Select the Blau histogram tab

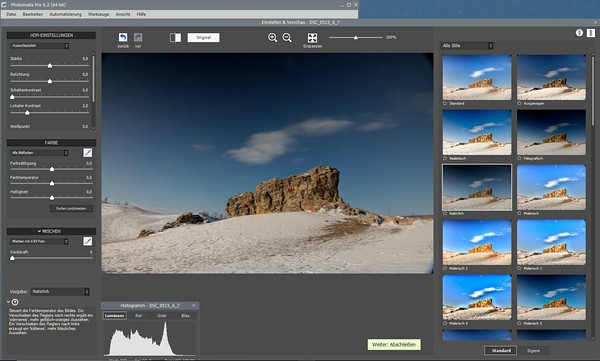[x=185, y=316]
